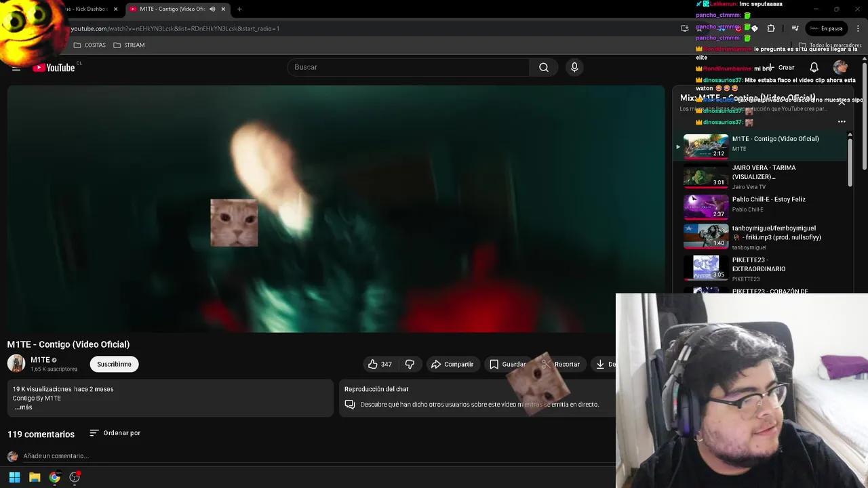
Task: Open the YouTube account avatar menu
Action: coord(840,67)
